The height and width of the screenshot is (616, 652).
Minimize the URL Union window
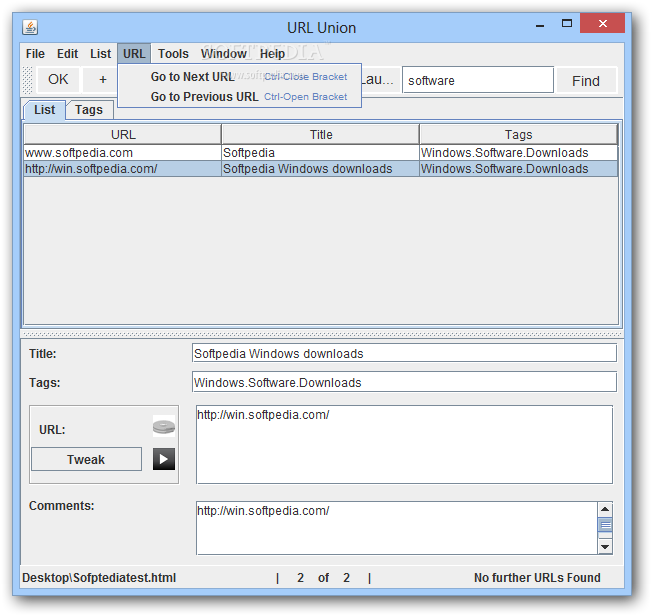tap(540, 25)
